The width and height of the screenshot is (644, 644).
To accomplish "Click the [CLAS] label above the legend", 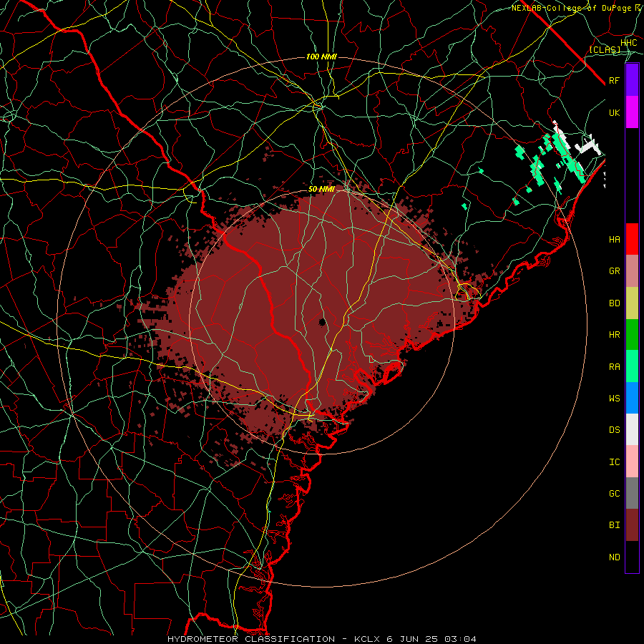I will pos(605,49).
